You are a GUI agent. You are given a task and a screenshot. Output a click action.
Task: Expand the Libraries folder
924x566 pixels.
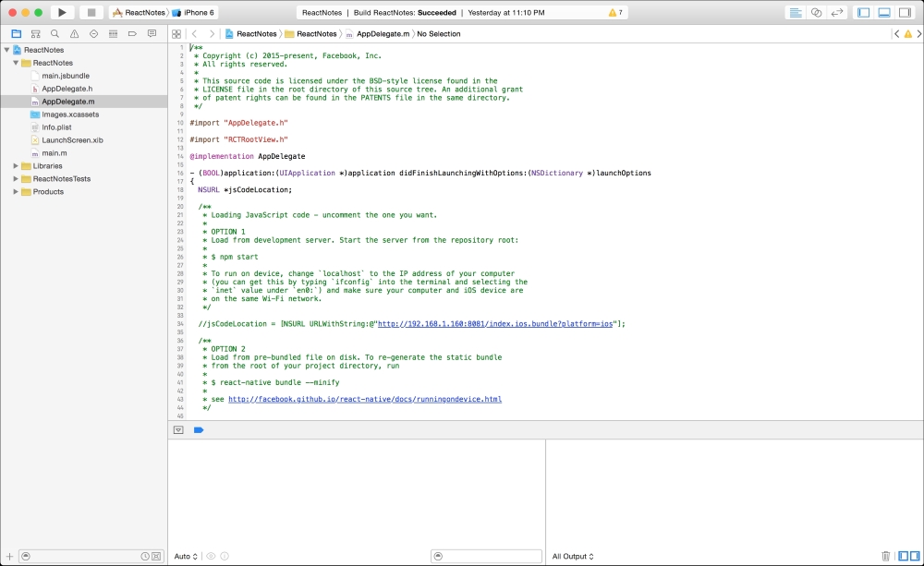16,166
